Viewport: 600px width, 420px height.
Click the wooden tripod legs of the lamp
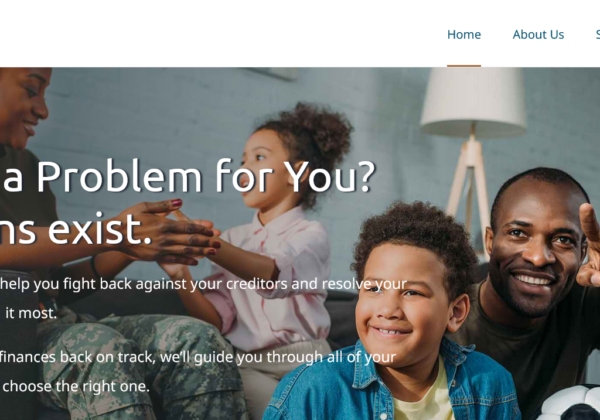[x=470, y=191]
